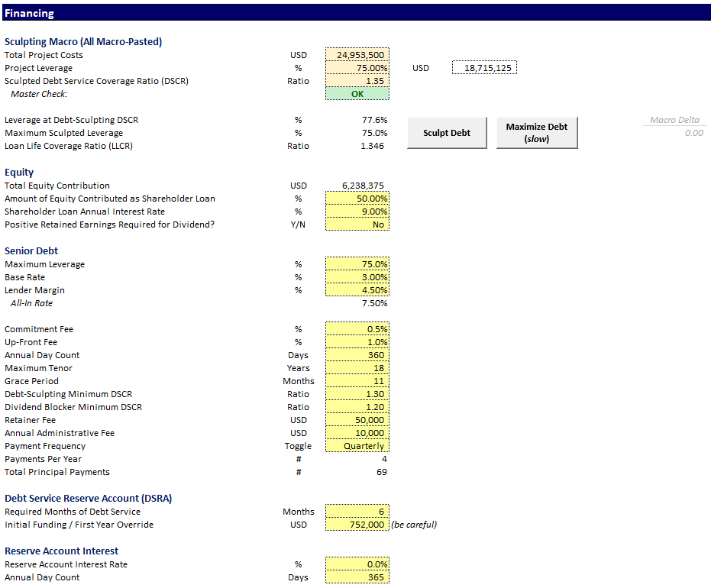Click the Equity section heading

click(x=19, y=173)
